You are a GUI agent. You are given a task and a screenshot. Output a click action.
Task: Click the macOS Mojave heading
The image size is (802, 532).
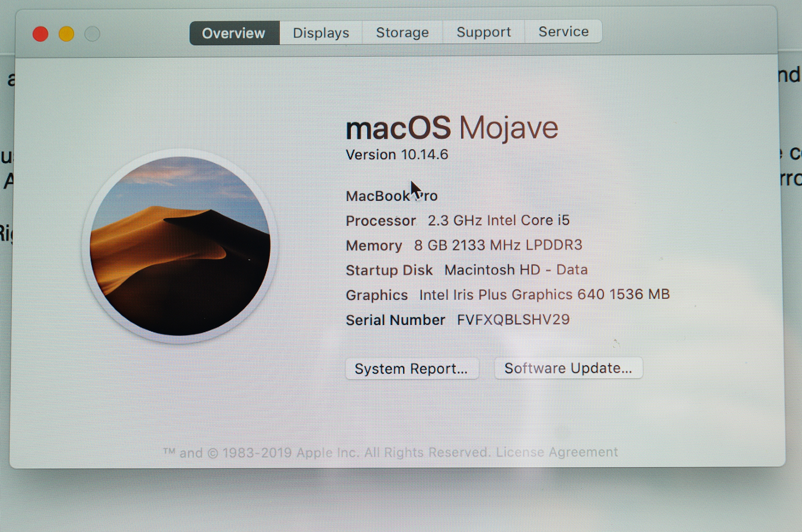(452, 128)
